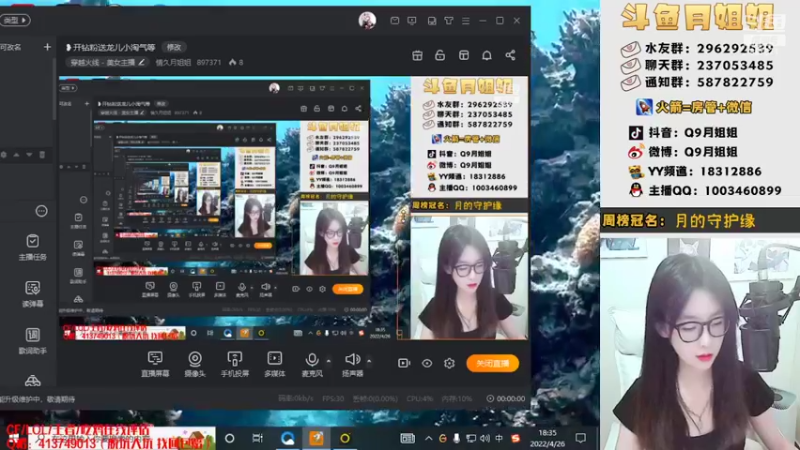800x450 pixels.
Task: Click the red Sogou S tray icon
Action: coord(515,438)
